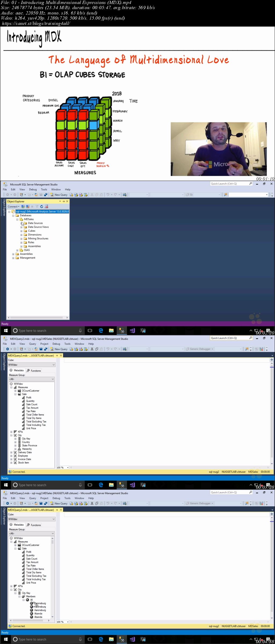Select the Stock Item dimension in the 00:03:28 frame

(23, 463)
